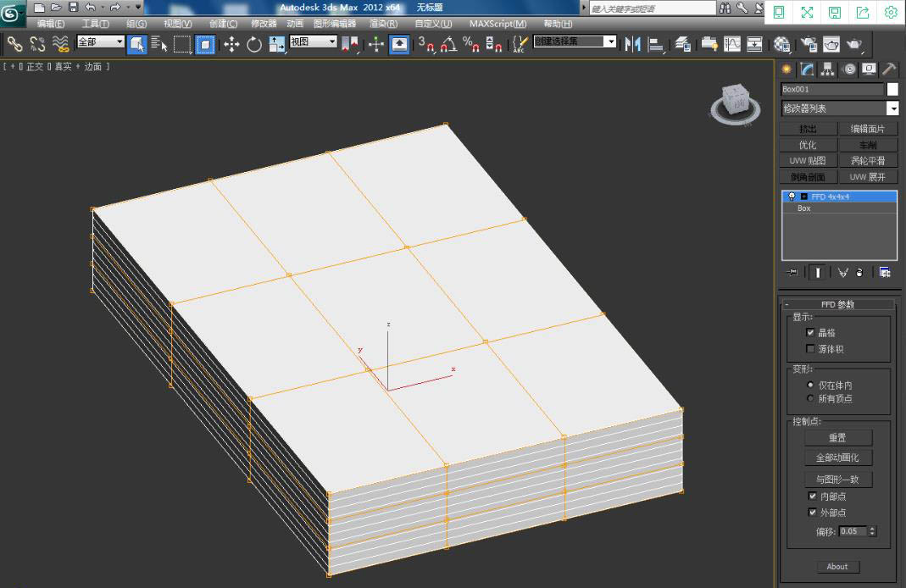Expand the FFD 4x4x4 sub-object tree
Viewport: 906px width, 588px height.
[x=803, y=197]
